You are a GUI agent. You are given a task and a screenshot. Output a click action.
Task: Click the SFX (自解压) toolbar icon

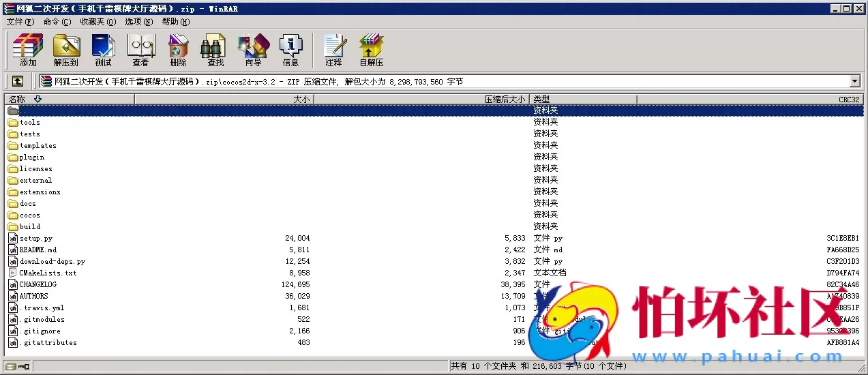372,50
